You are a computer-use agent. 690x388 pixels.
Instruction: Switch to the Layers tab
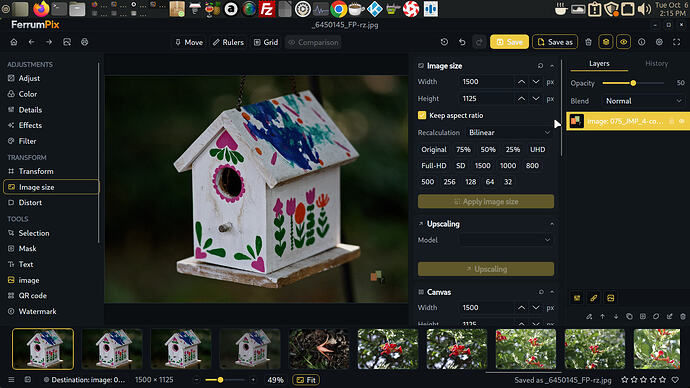pyautogui.click(x=599, y=63)
